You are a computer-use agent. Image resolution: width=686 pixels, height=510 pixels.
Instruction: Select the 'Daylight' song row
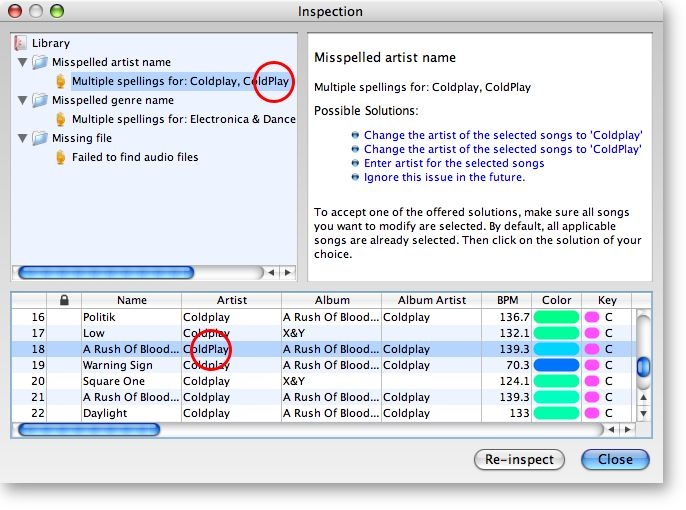pos(323,413)
